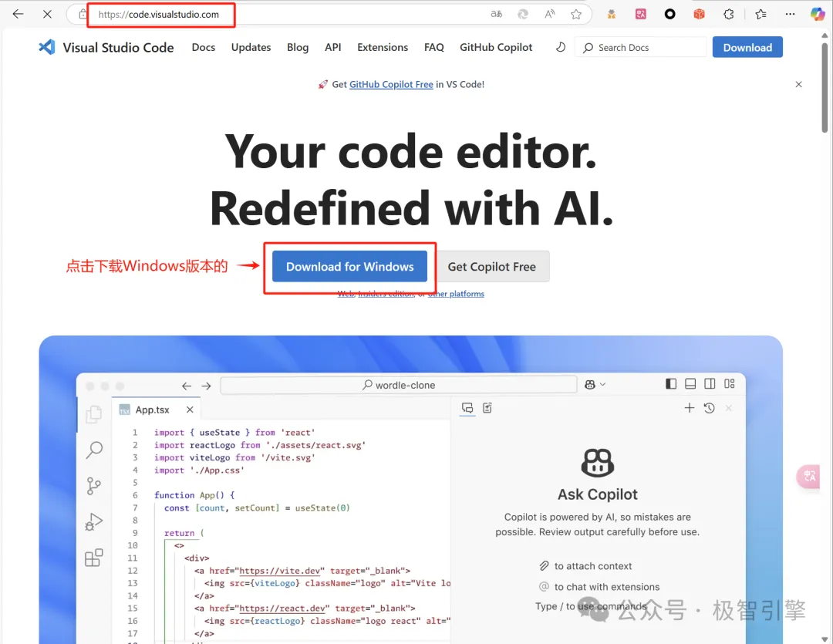Open chat history clock icon

tap(710, 408)
